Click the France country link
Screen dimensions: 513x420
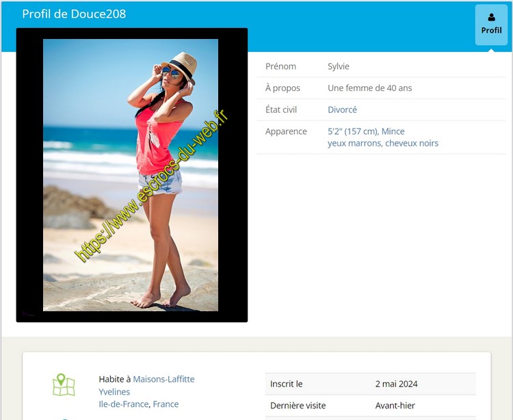coord(166,404)
